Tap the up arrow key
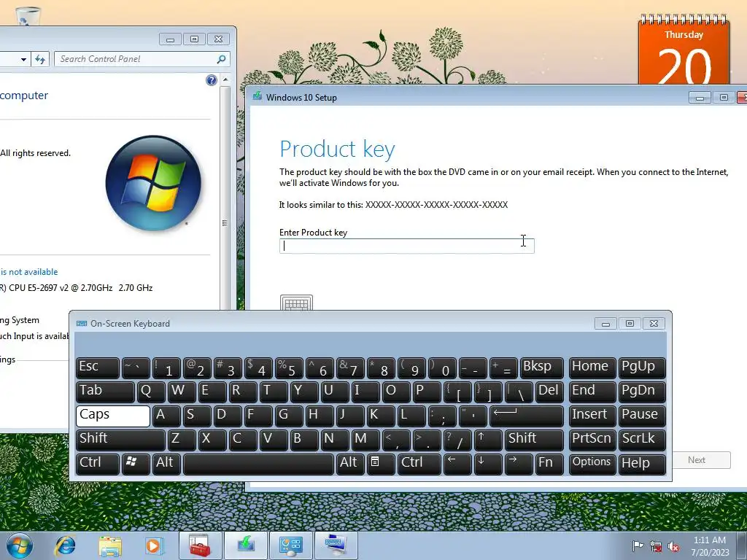 488,440
